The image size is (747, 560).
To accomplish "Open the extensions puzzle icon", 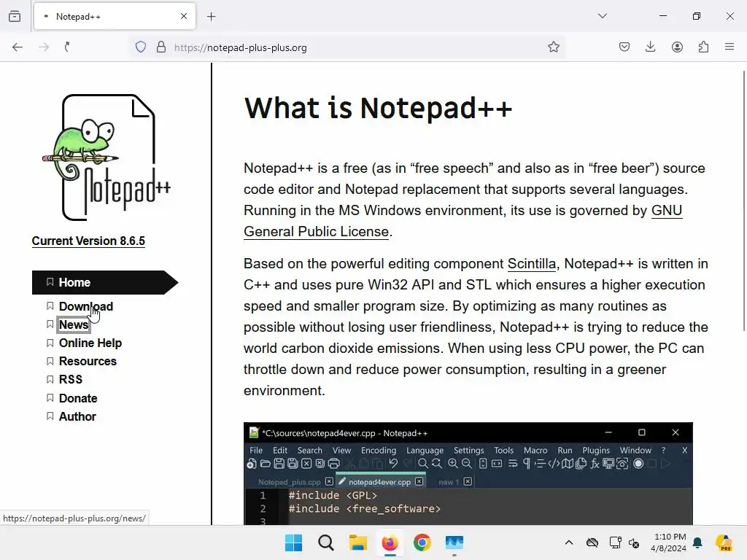I will [703, 47].
